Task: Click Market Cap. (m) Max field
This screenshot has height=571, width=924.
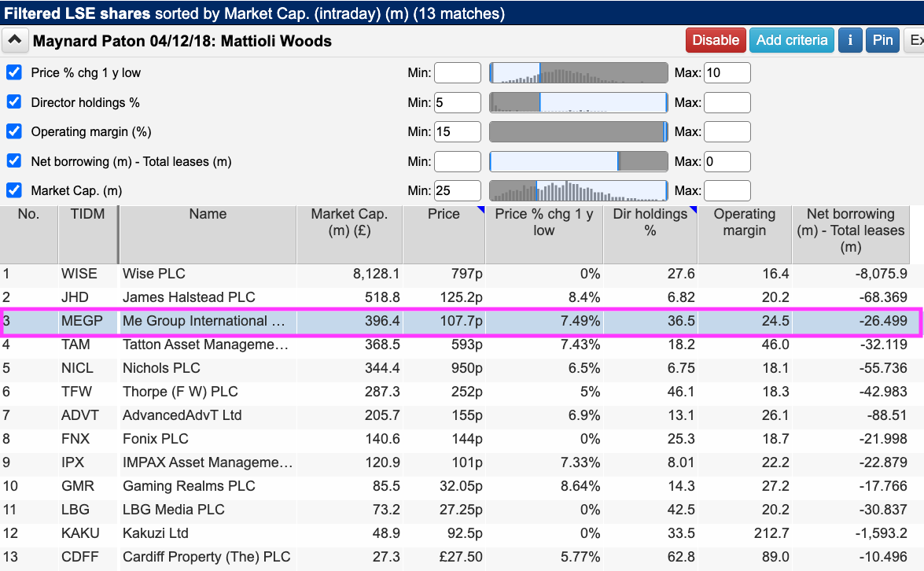Action: click(x=727, y=191)
